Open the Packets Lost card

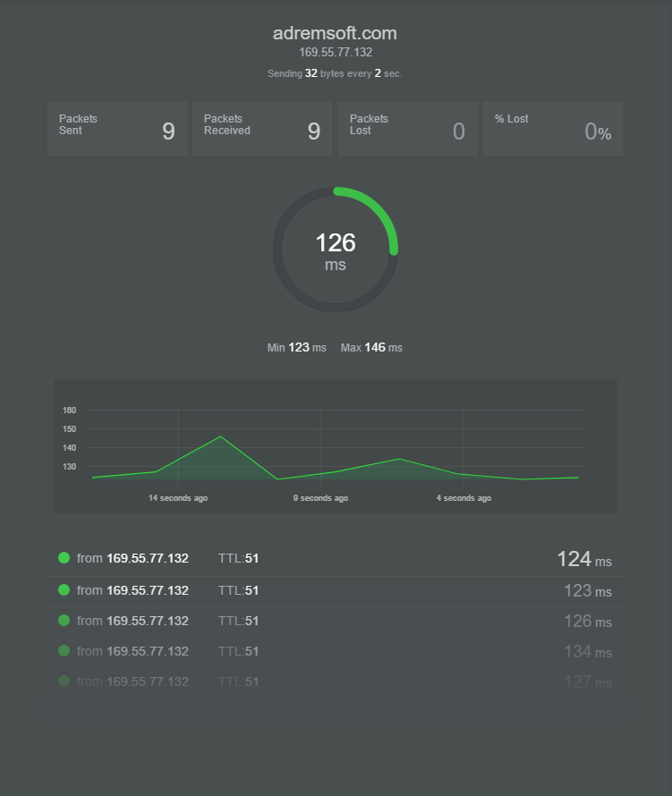point(408,129)
